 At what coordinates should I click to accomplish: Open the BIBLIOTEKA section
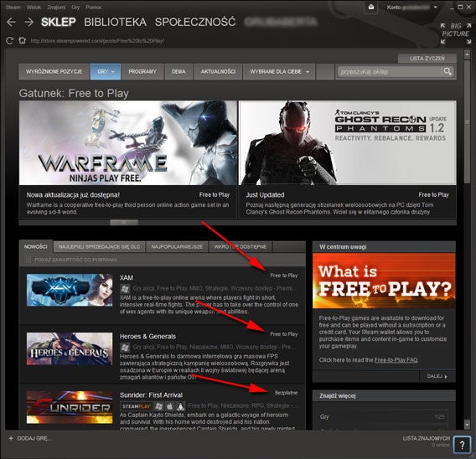[116, 22]
